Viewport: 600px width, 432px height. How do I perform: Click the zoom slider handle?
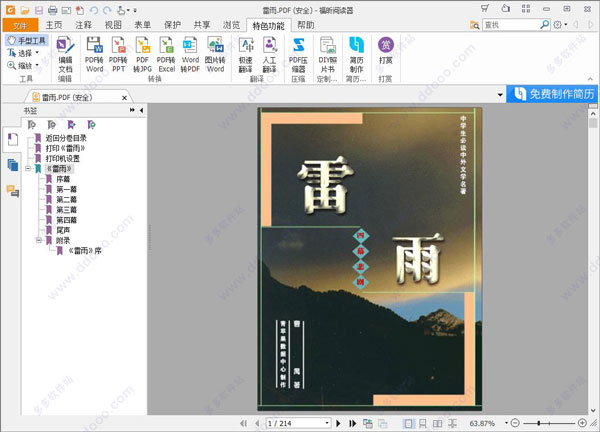coord(539,423)
